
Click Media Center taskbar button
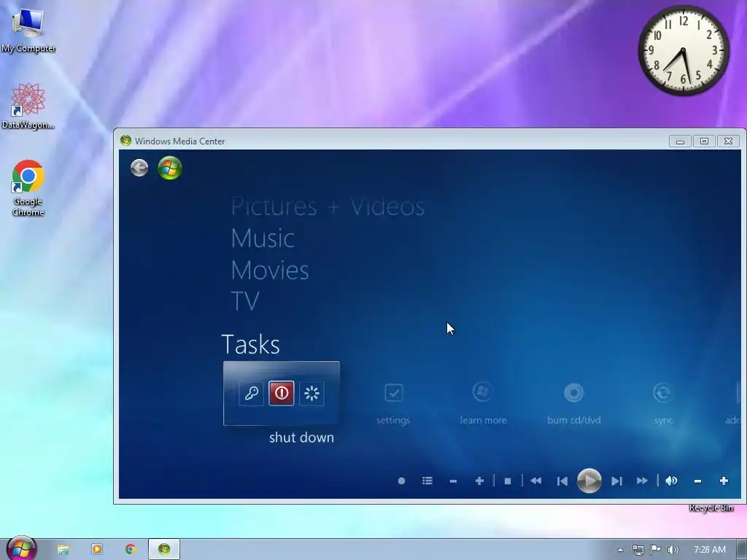click(x=164, y=549)
